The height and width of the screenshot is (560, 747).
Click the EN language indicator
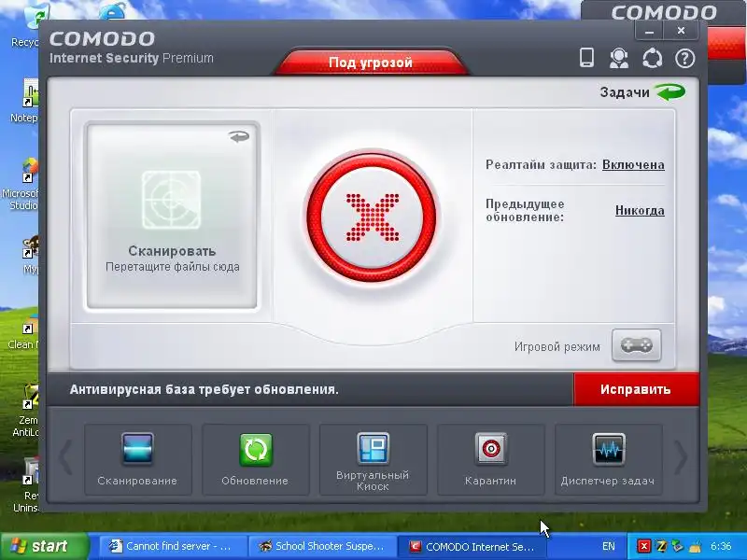609,546
